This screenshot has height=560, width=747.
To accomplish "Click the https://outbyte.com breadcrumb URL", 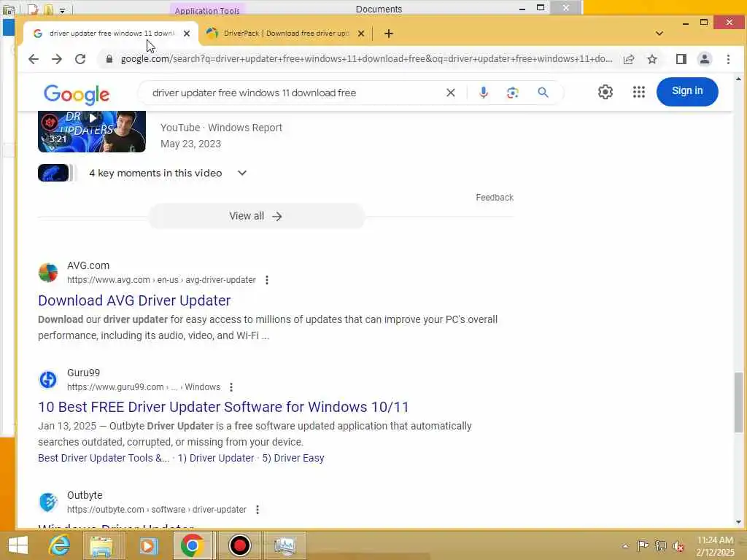I will [157, 510].
